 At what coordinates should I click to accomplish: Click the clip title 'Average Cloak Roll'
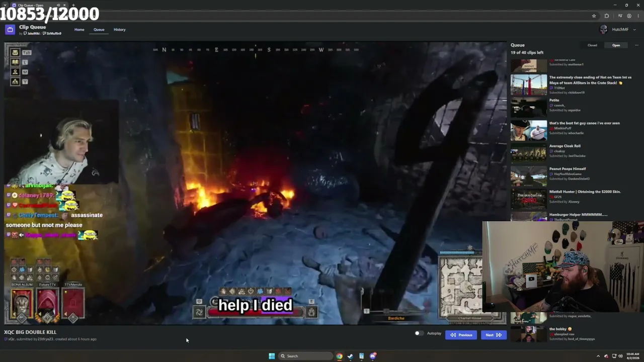point(565,146)
